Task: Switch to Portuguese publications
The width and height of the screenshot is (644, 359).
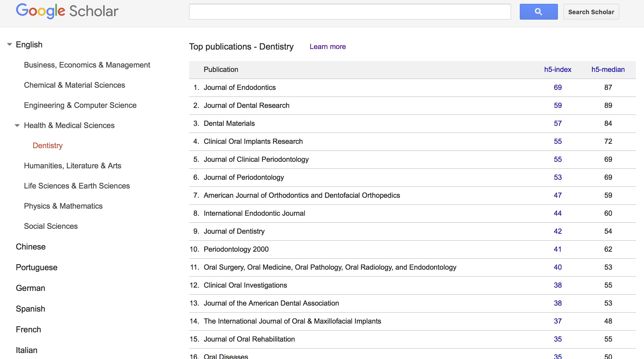Action: pyautogui.click(x=37, y=267)
